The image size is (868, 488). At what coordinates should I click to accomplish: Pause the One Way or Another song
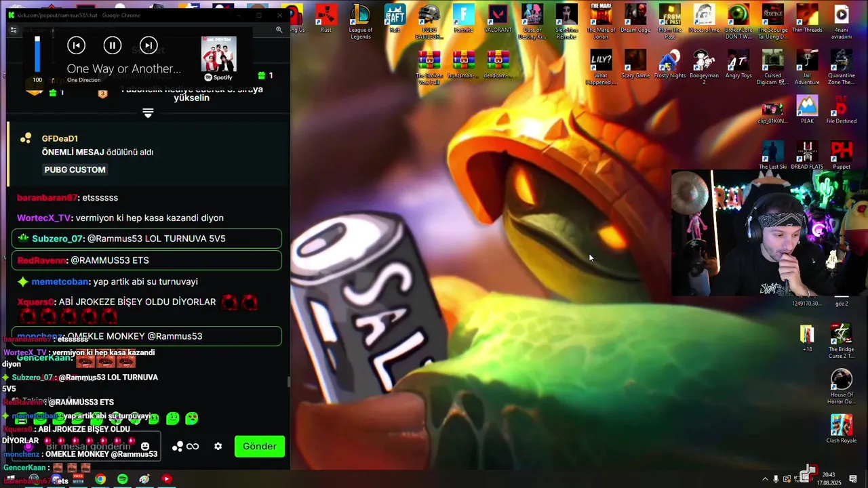point(113,45)
